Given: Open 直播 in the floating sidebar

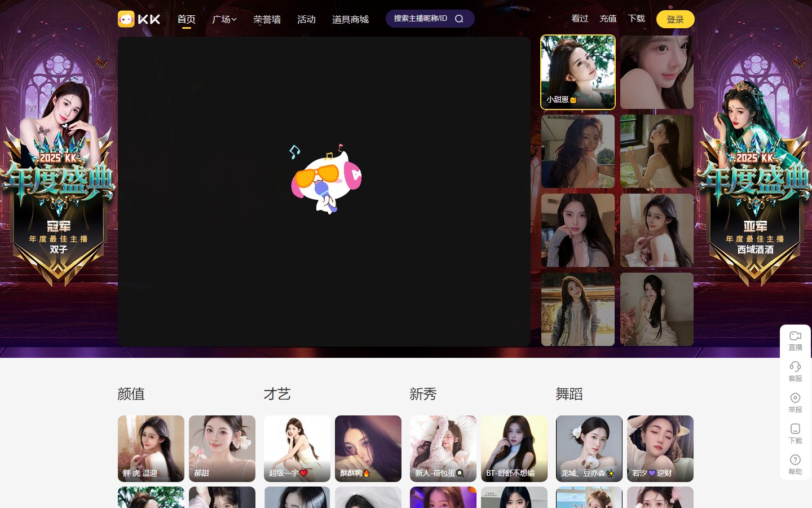Looking at the screenshot, I should (795, 341).
